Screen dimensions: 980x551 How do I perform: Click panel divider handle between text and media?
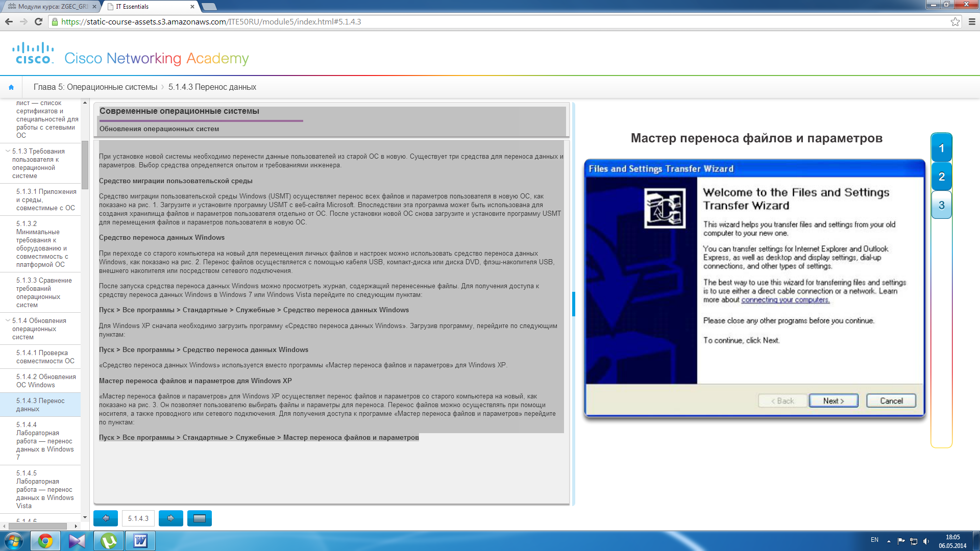(574, 304)
